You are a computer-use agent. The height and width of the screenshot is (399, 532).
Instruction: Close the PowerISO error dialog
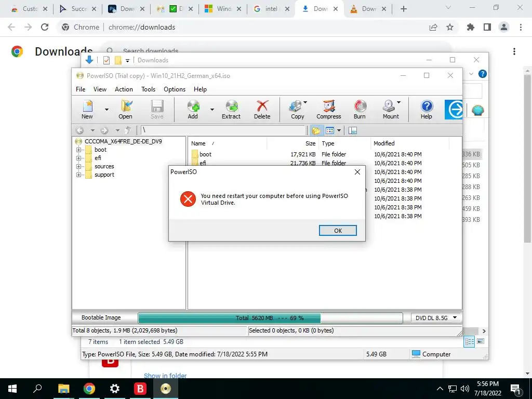tap(357, 172)
